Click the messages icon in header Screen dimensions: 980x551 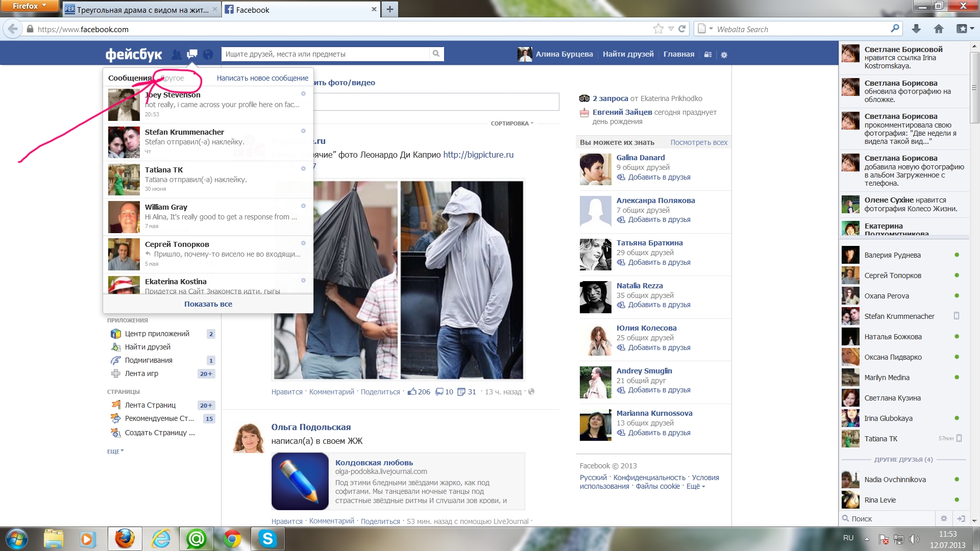[192, 54]
